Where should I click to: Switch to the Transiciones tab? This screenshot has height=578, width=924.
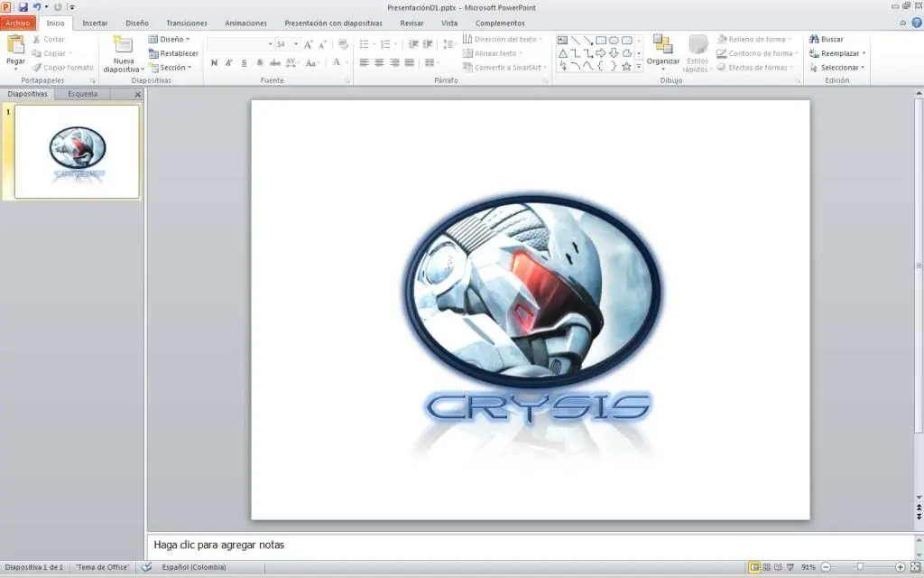(186, 23)
